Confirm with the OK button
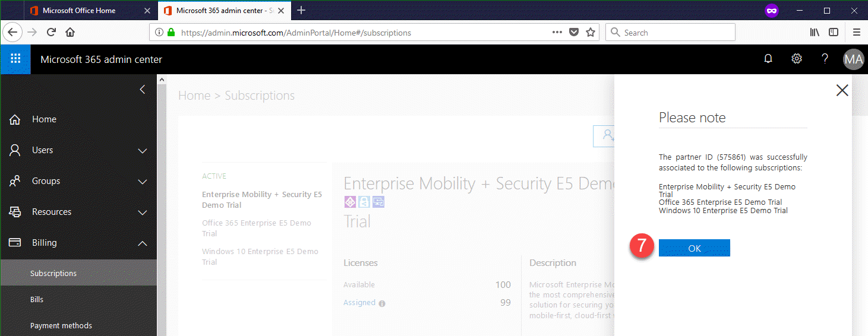This screenshot has width=868, height=336. 695,248
